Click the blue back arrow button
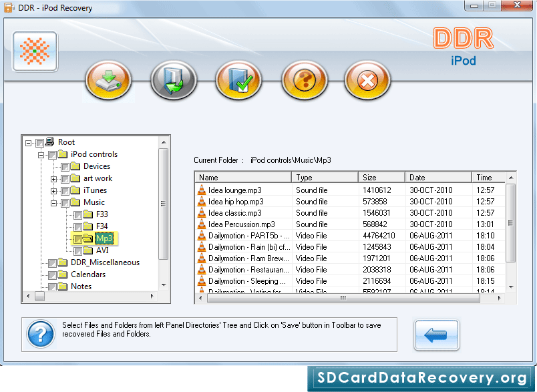 click(436, 335)
